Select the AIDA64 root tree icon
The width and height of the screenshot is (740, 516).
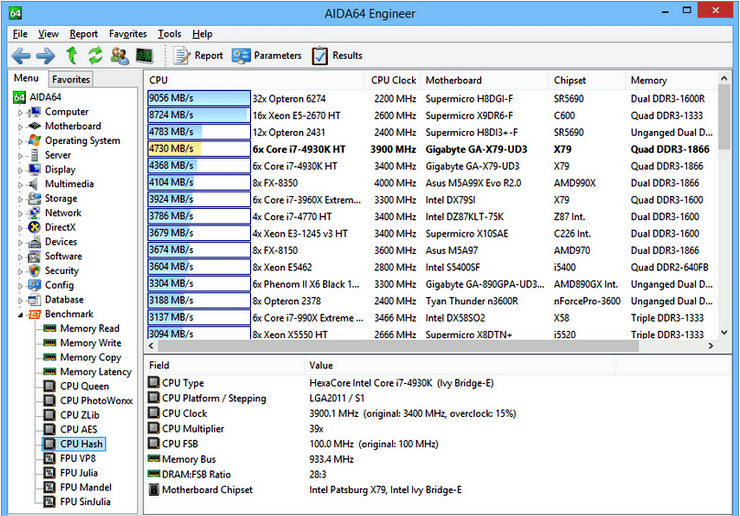click(19, 97)
